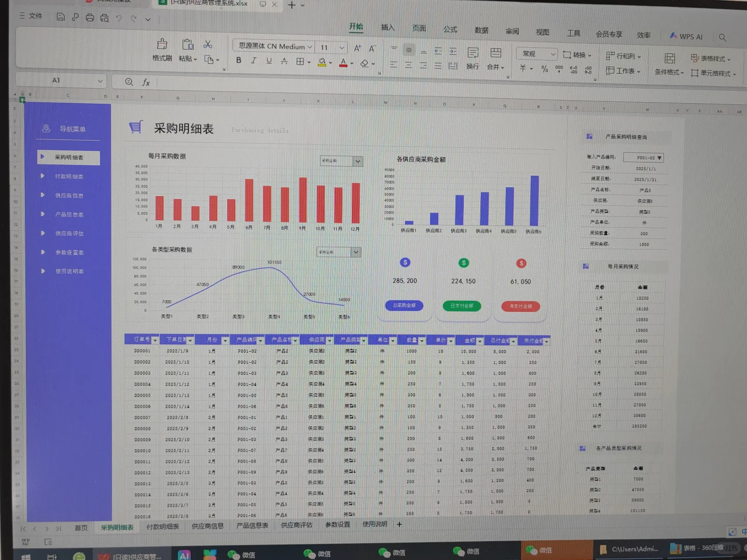Select the Format Painter (格式刷) tool
The height and width of the screenshot is (560, 747).
161,52
